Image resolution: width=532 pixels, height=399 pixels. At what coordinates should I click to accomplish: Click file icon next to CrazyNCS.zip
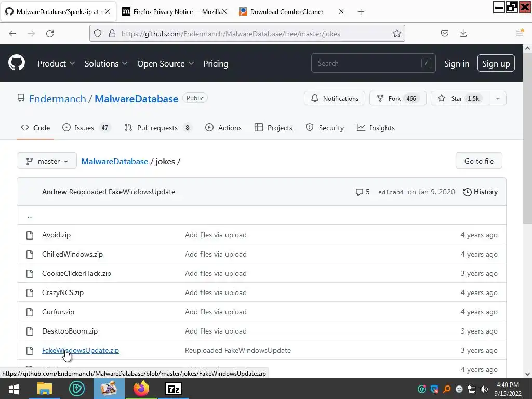(30, 293)
